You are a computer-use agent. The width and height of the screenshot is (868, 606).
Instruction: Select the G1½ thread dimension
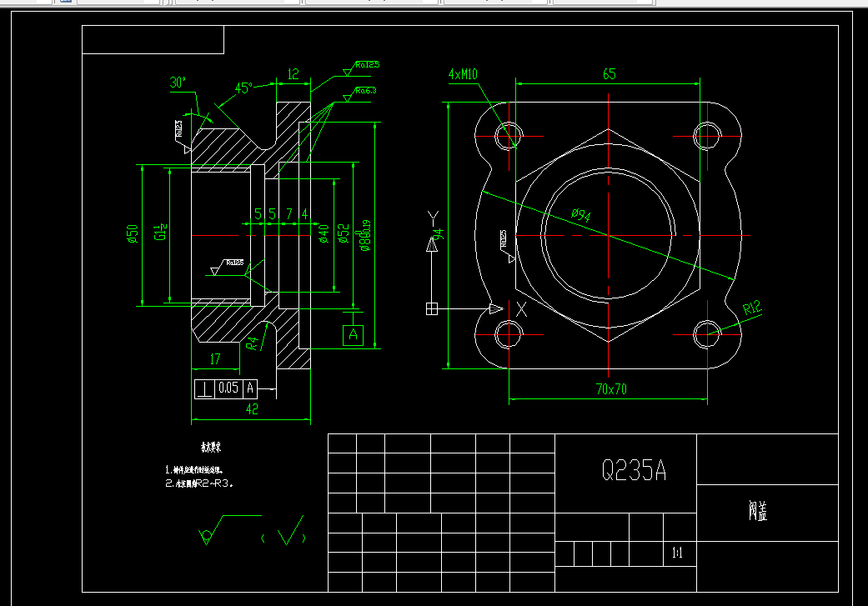(x=160, y=232)
